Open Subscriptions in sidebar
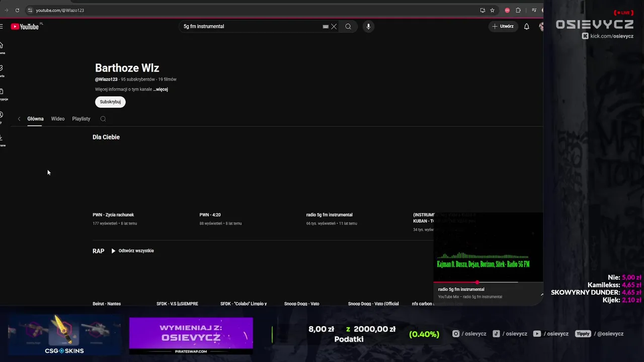644x362 pixels. click(x=3, y=94)
